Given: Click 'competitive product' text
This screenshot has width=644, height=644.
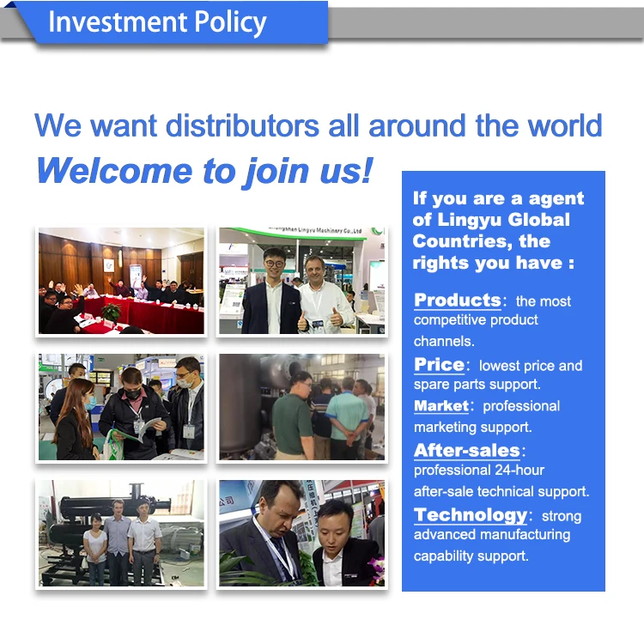Looking at the screenshot, I should (476, 320).
